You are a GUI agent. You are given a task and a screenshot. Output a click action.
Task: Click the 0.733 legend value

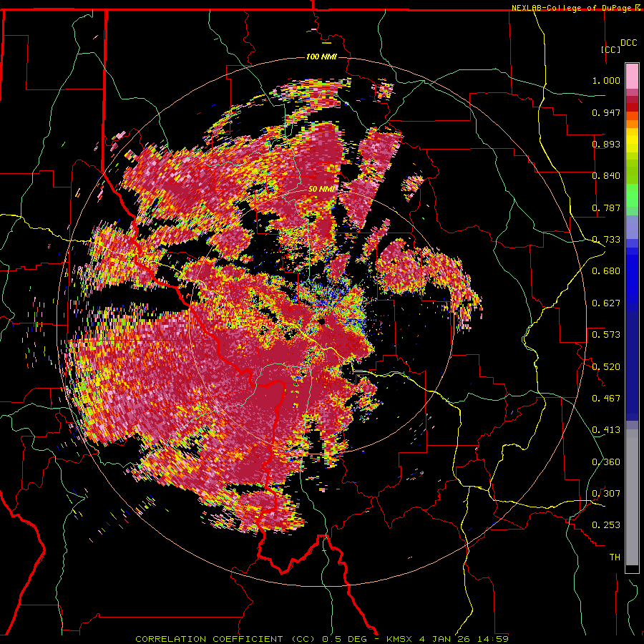coord(606,240)
